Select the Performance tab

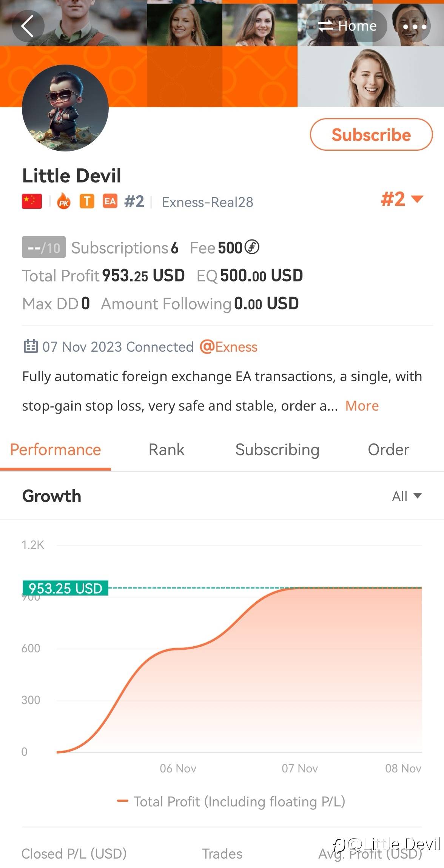55,449
